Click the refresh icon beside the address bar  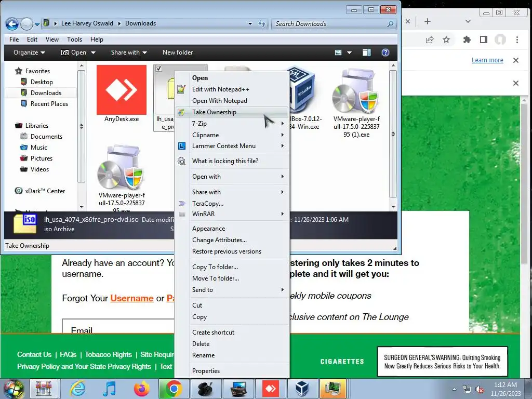click(262, 23)
